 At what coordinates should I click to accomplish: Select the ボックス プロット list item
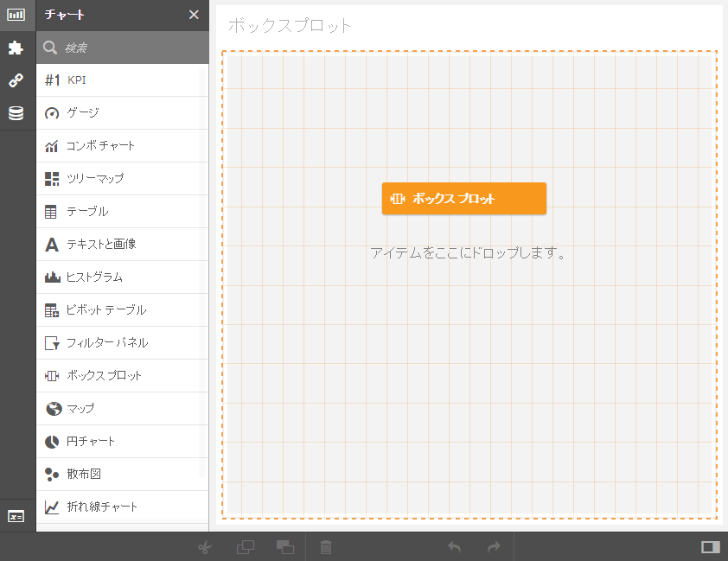[x=123, y=376]
